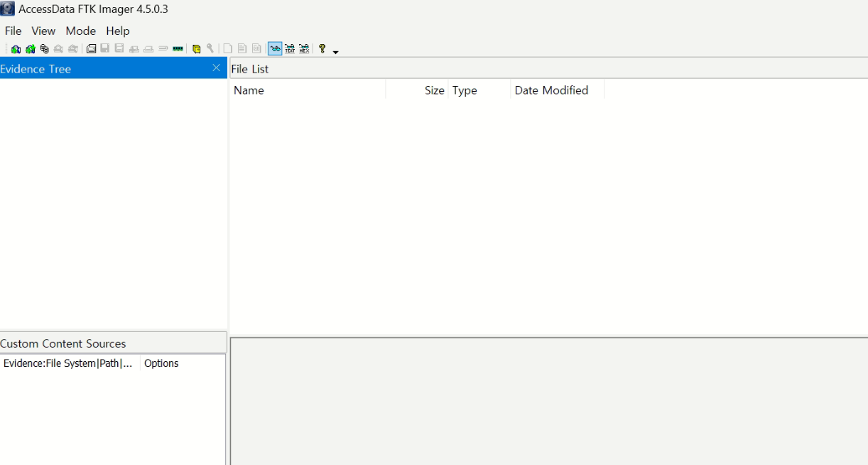Start Create Disk Image from toolbar
The height and width of the screenshot is (465, 868).
[91, 49]
